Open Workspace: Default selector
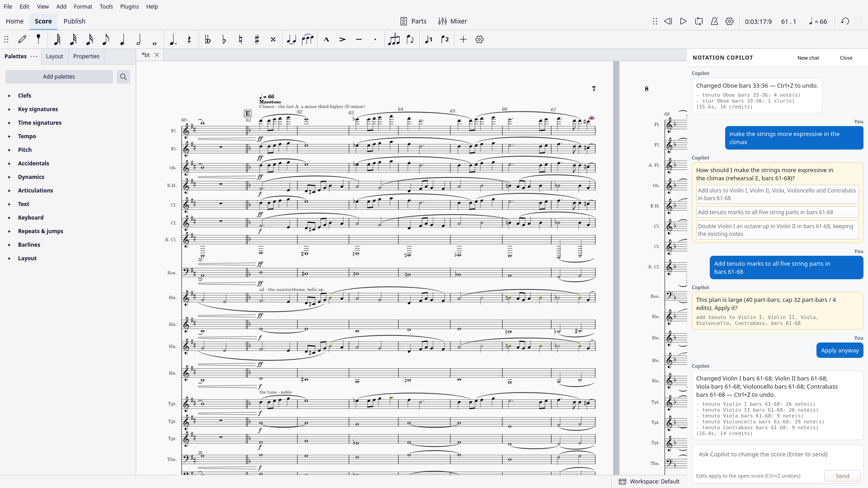This screenshot has height=488, width=868. (x=650, y=482)
